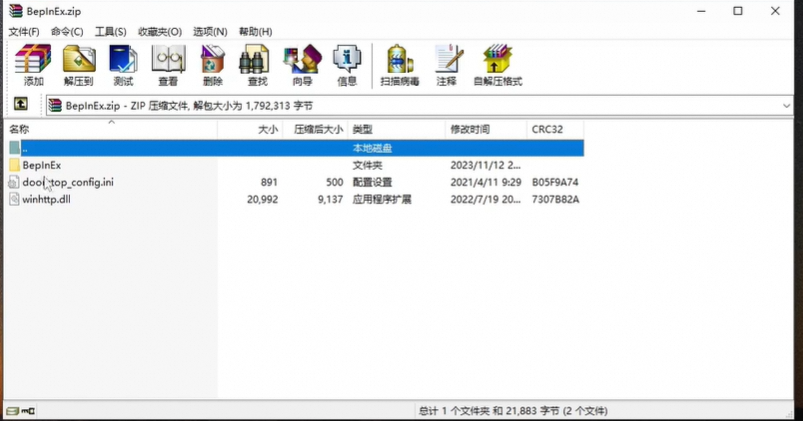Screen dimensions: 803x421
Task: Click the drive icon in status bar
Action: pyautogui.click(x=13, y=411)
